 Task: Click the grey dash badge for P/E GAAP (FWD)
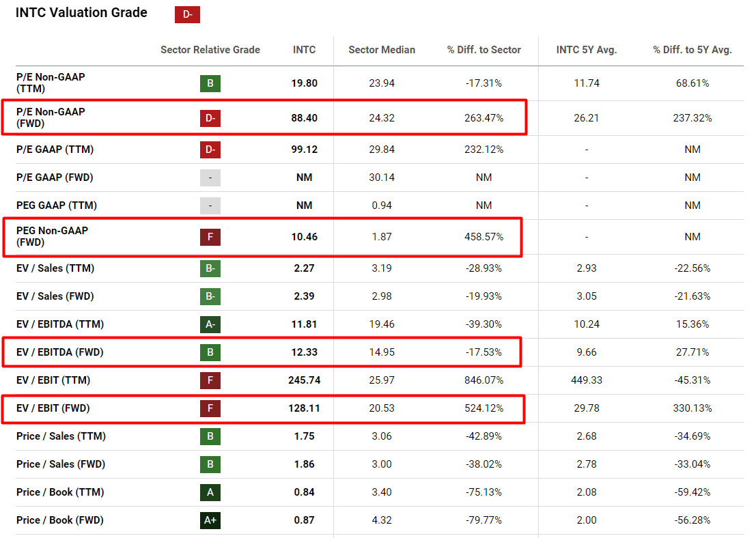point(210,178)
